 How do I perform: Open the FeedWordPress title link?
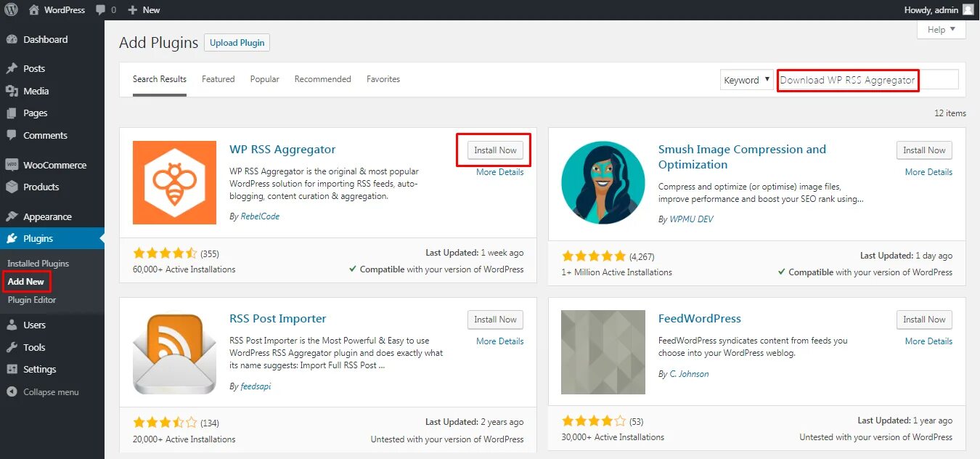click(700, 319)
